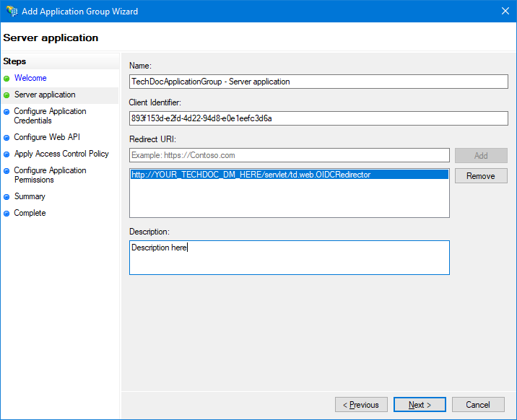
Task: Click the Description: label
Action: coord(149,232)
